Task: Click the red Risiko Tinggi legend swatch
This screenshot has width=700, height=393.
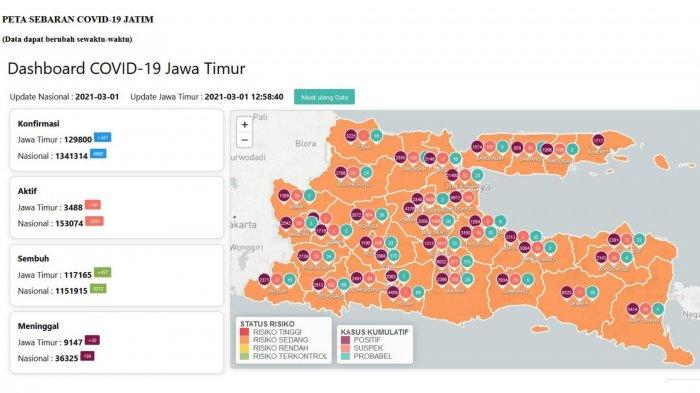Action: (x=244, y=332)
